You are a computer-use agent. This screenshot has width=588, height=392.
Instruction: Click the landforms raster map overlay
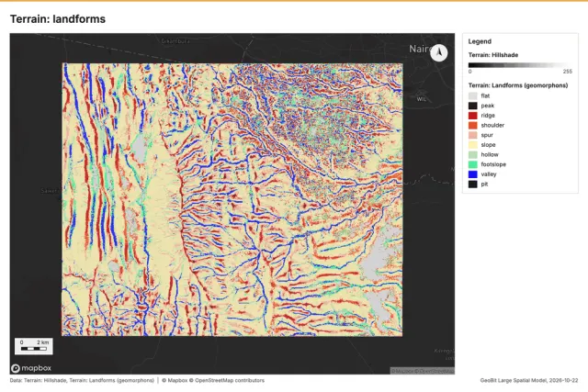tap(232, 199)
